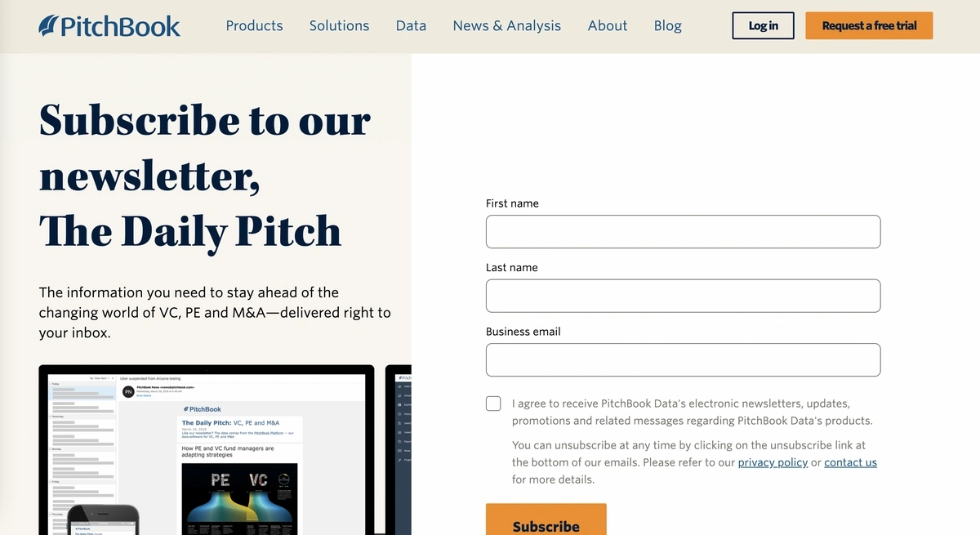
Task: Enable the newsletter consent checkbox
Action: [493, 403]
